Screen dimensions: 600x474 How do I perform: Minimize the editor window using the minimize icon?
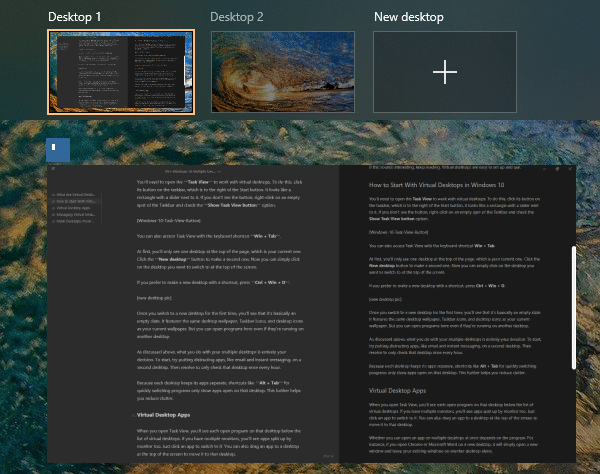[545, 169]
